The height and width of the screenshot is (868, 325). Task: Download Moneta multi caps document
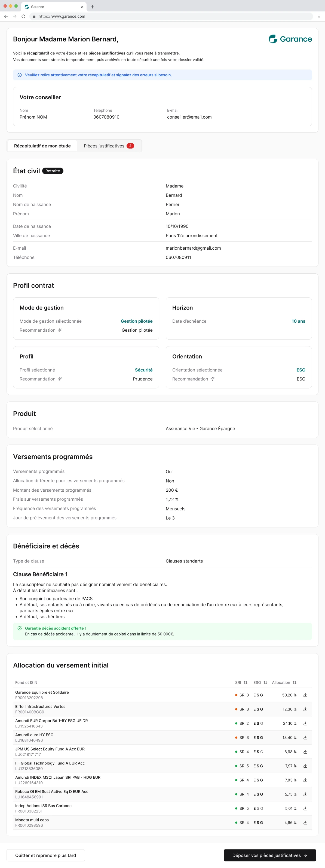tap(305, 822)
